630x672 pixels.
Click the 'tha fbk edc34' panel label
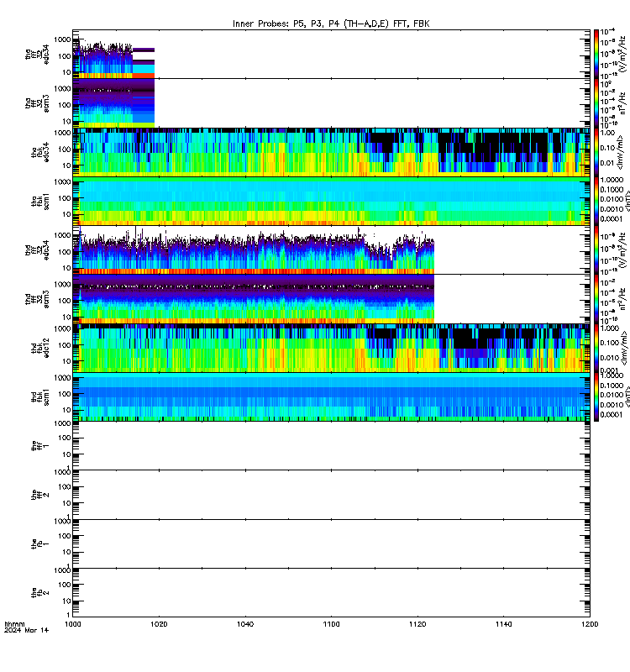(x=39, y=152)
